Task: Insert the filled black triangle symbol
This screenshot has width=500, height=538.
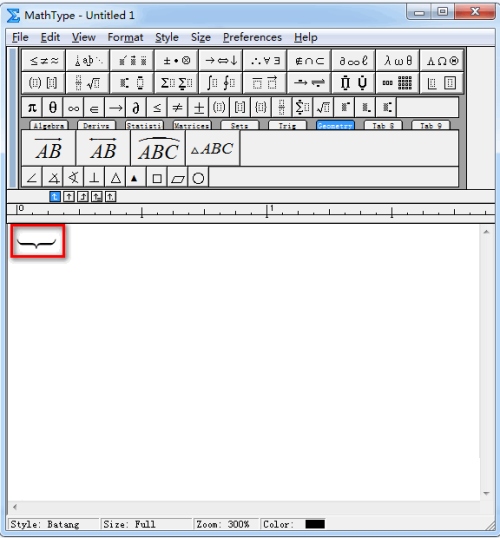Action: (136, 177)
